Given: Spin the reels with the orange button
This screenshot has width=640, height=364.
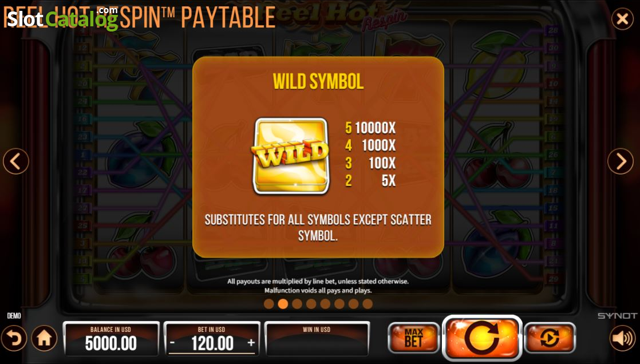Looking at the screenshot, I should click(482, 338).
